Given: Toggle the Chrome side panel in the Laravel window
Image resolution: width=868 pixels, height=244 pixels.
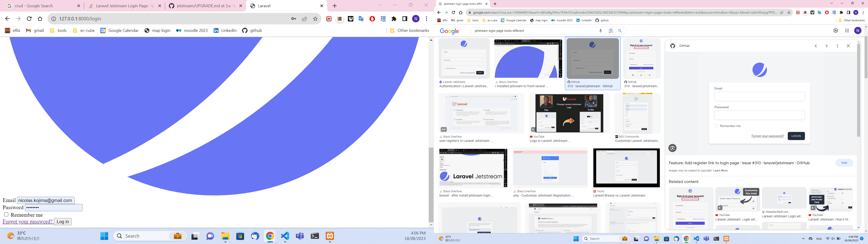Looking at the screenshot, I should [x=405, y=19].
